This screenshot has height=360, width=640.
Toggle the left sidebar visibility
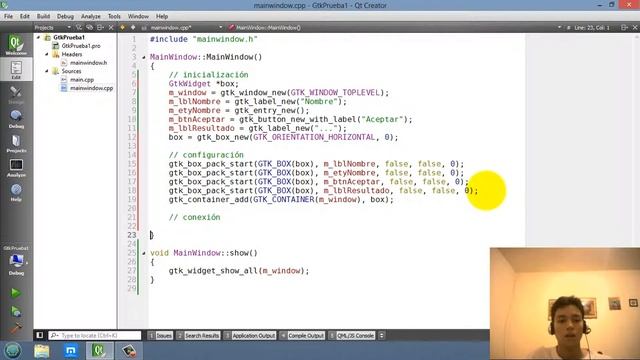point(40,335)
